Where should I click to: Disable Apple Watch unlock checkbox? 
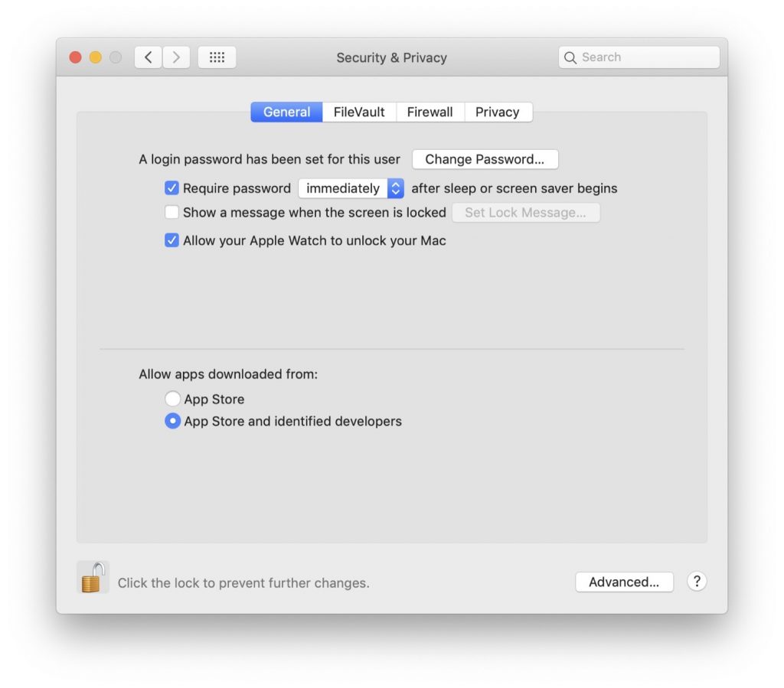point(171,240)
